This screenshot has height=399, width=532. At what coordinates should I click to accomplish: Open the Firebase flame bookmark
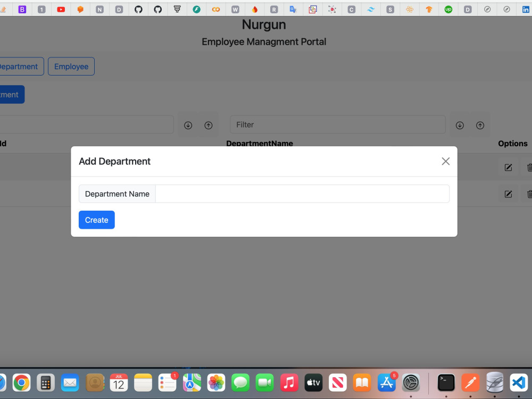[x=254, y=10]
